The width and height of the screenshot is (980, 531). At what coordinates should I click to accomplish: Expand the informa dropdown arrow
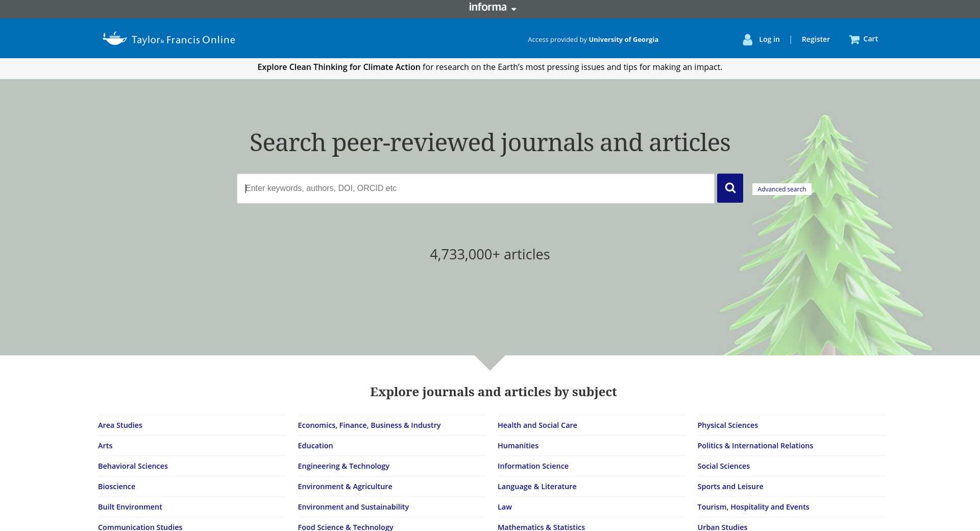click(x=513, y=9)
